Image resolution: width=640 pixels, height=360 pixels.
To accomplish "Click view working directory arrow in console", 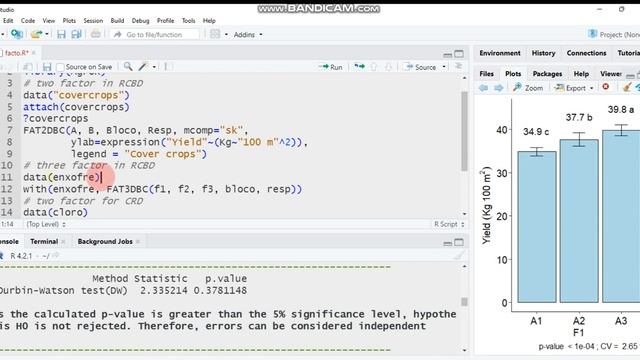I will [56, 256].
